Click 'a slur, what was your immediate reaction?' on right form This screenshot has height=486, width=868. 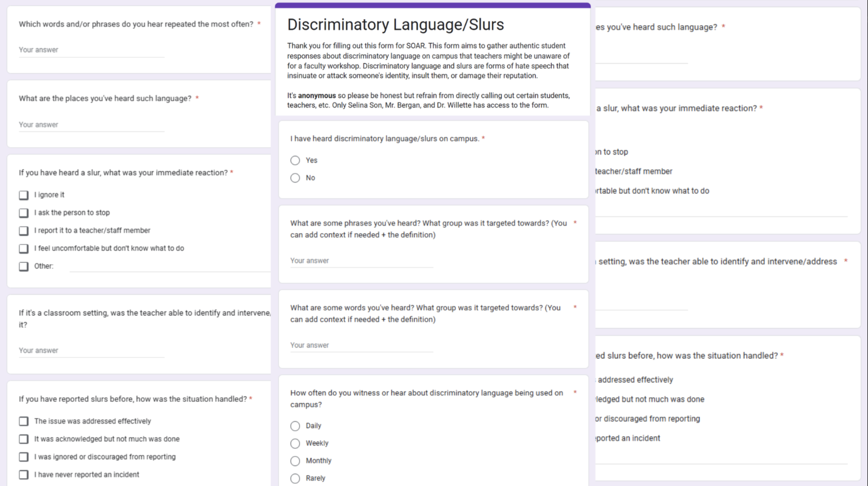tap(676, 108)
